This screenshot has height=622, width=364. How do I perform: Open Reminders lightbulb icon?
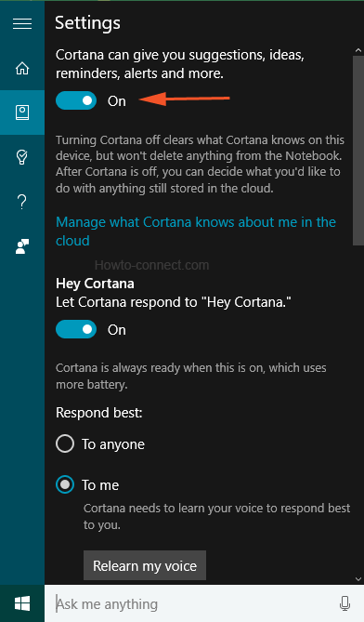22,157
